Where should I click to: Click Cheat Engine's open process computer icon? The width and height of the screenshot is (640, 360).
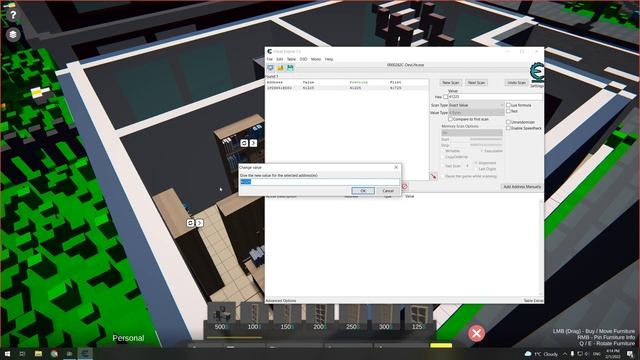(270, 68)
